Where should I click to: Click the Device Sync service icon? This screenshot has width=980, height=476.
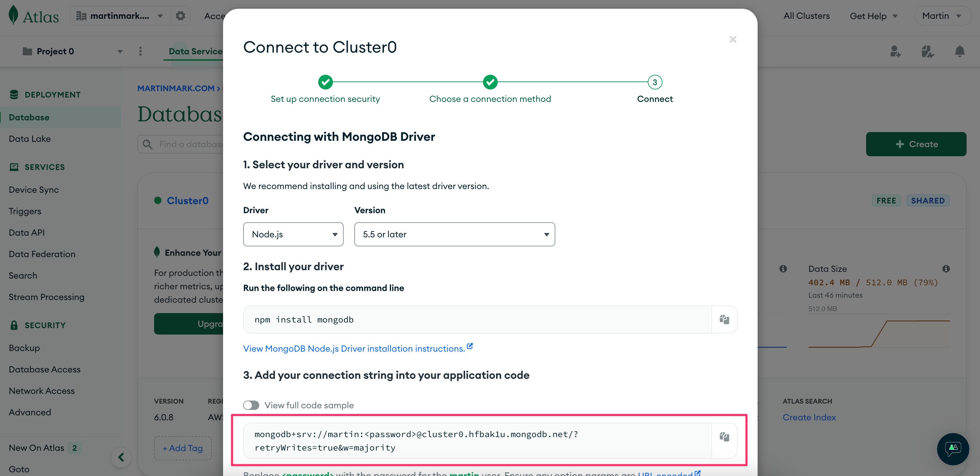[x=34, y=189]
